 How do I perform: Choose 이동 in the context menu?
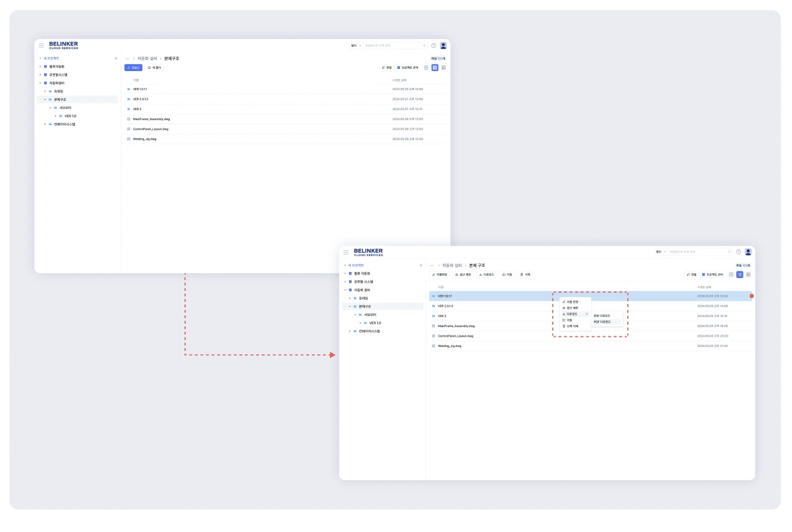pos(575,320)
